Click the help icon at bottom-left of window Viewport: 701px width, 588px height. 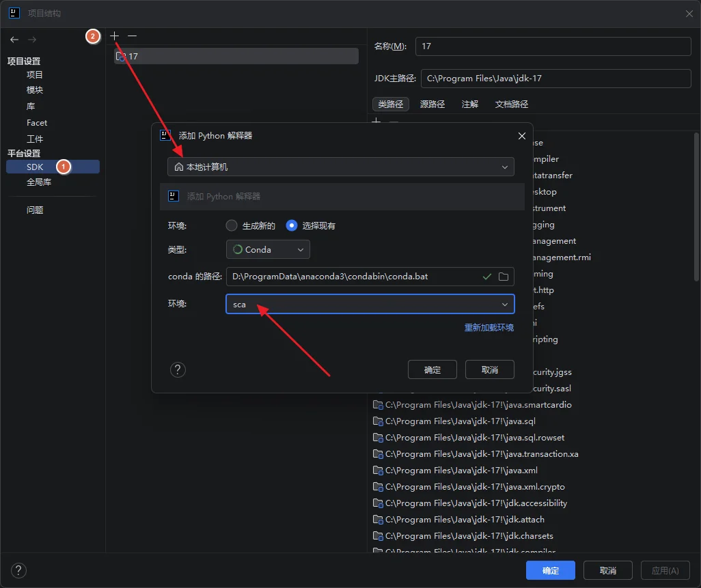tap(18, 570)
